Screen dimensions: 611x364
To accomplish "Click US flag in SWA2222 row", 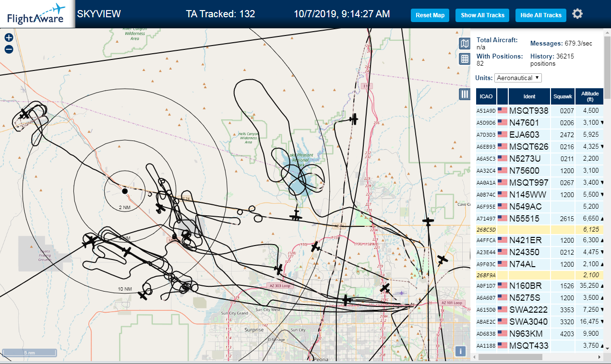I will (x=503, y=309).
